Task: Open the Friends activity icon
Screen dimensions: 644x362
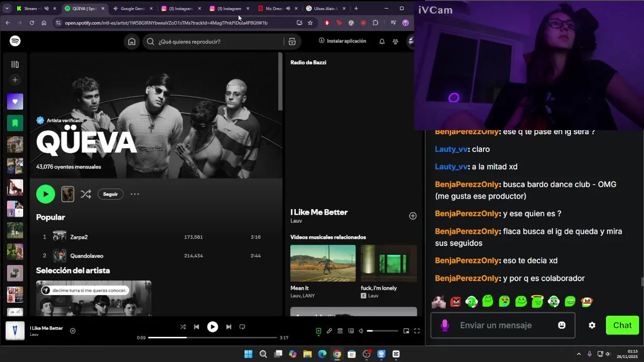Action: coord(395,41)
